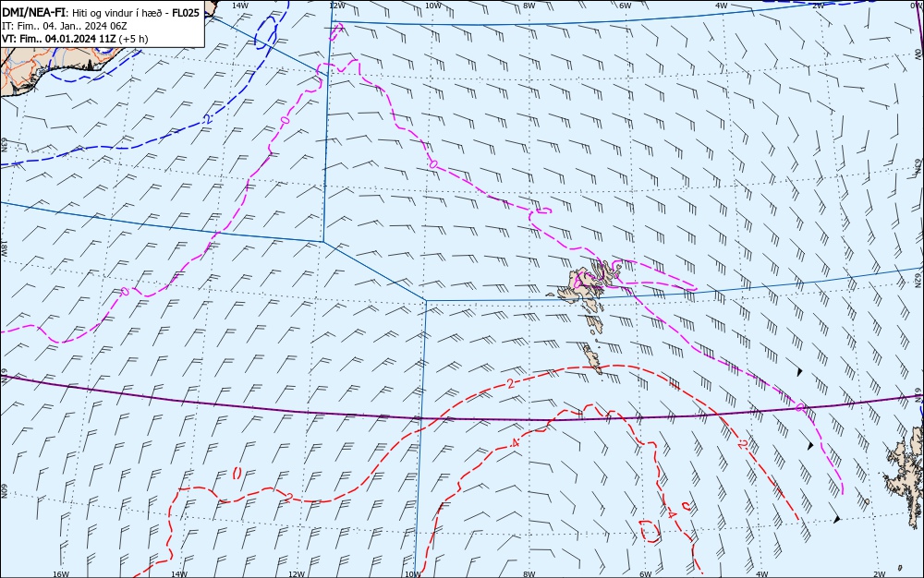924x578 pixels.
Task: Click magenta "0" label on the purple boundary line
Action: 800,407
